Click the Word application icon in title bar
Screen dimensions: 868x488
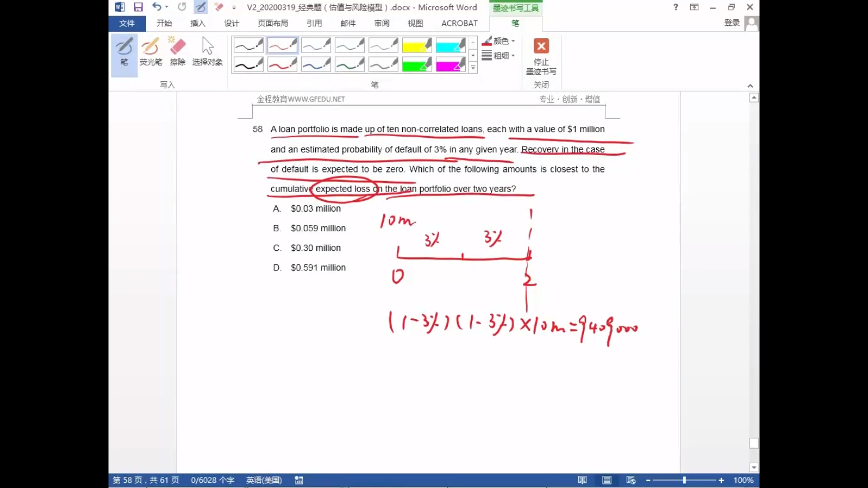[x=119, y=7]
